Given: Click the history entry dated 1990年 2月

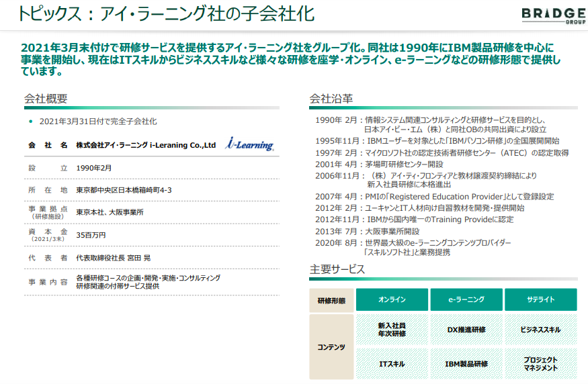Looking at the screenshot, I should click(431, 124).
